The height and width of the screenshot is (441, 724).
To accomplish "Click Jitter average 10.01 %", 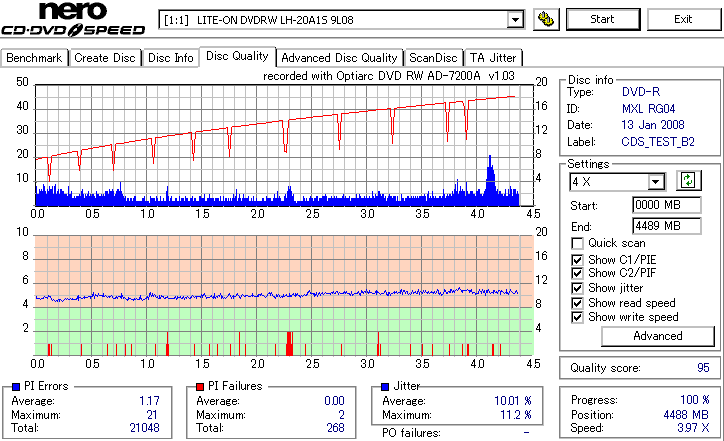I will coord(513,401).
